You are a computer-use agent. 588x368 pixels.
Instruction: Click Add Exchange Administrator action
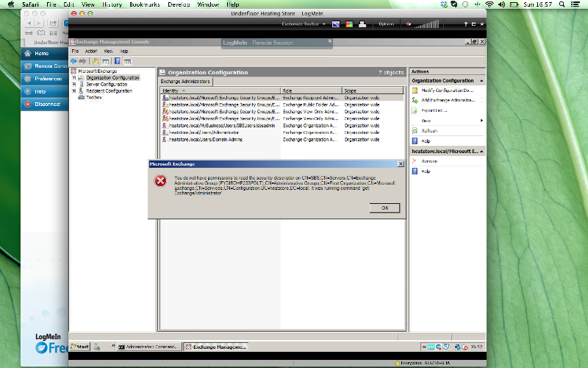click(x=447, y=100)
